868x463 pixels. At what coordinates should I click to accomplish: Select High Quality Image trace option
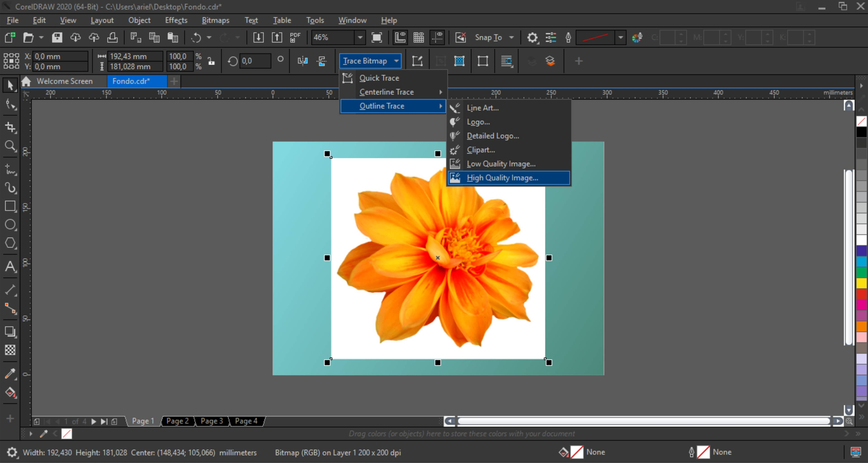coord(502,177)
